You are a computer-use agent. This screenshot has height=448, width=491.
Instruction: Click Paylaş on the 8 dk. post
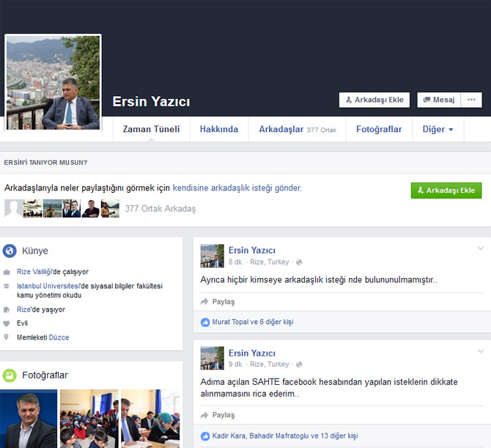pyautogui.click(x=218, y=301)
